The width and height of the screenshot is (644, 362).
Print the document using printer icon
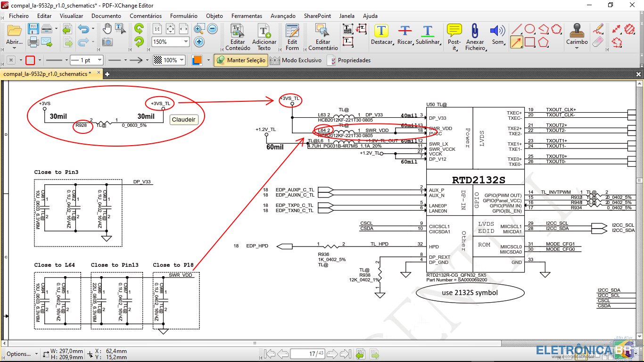[x=33, y=42]
